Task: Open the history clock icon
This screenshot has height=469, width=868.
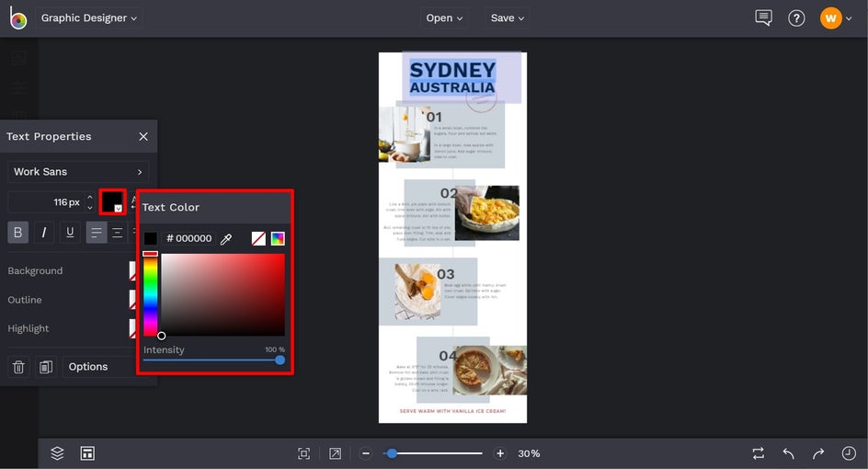Action: (x=849, y=453)
